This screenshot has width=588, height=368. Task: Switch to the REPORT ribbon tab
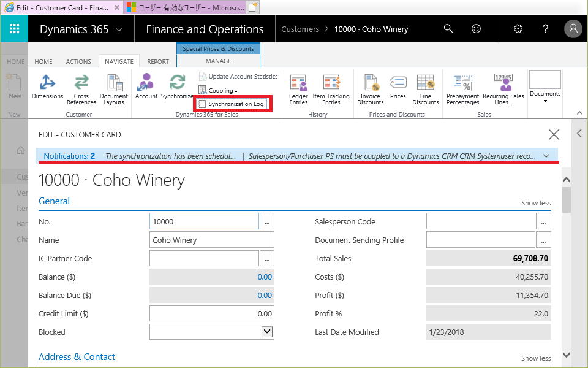pos(158,61)
